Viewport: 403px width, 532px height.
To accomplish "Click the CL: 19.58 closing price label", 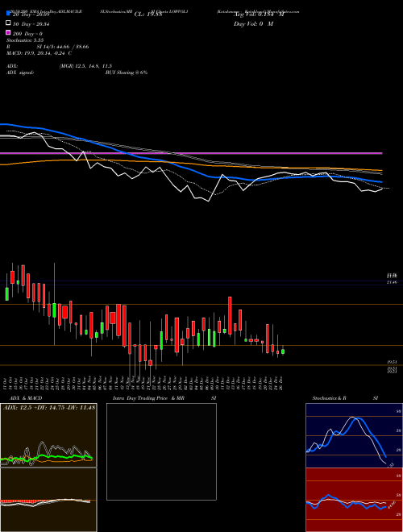I will [x=149, y=15].
